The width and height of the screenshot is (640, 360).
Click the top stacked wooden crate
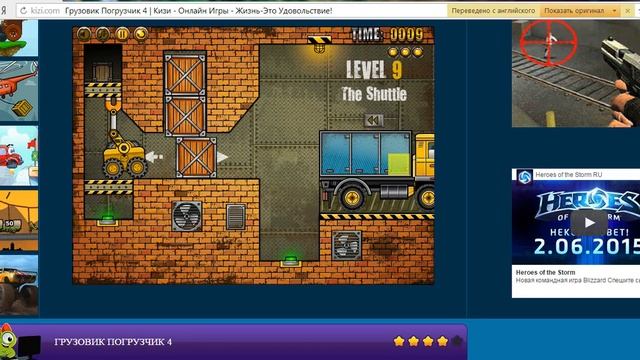(x=185, y=74)
